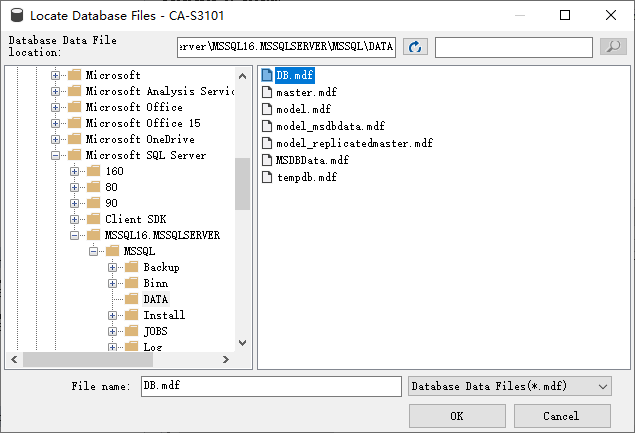Screen dimensions: 635x433
Task: Expand the 160 folder node
Action: [75, 172]
